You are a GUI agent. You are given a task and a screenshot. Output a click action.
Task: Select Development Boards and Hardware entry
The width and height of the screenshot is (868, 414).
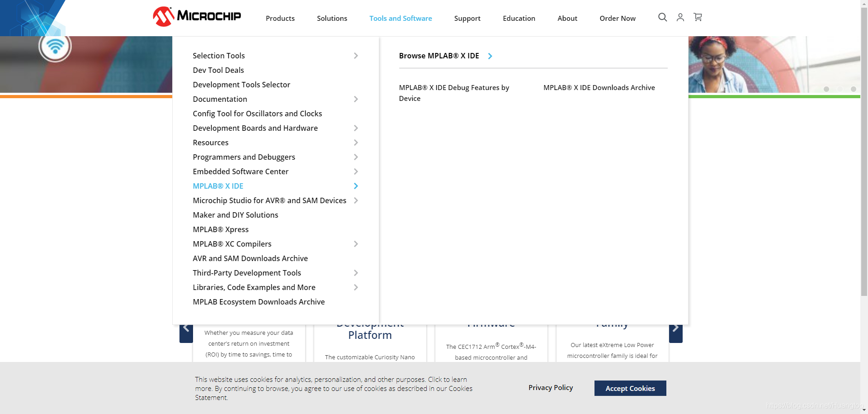255,128
